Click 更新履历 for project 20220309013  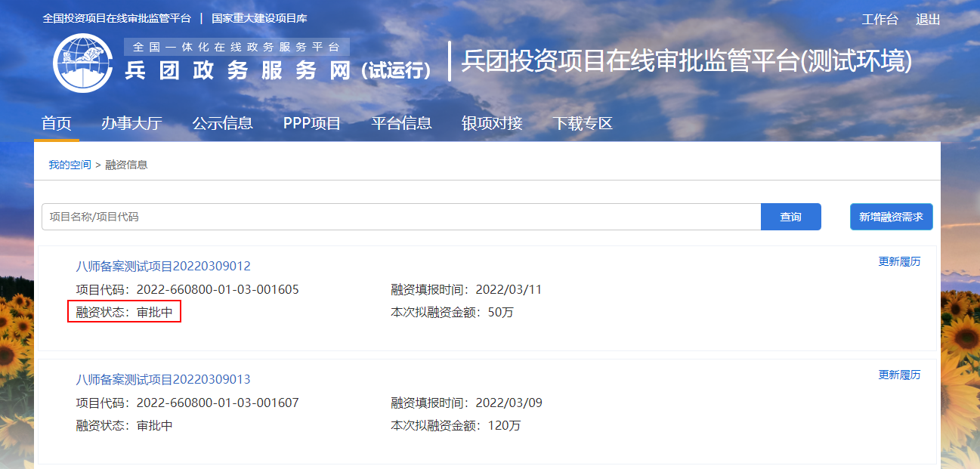(x=899, y=375)
